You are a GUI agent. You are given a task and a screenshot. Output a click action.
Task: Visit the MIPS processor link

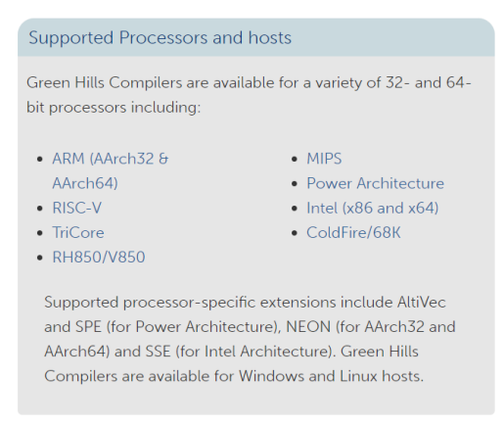324,159
